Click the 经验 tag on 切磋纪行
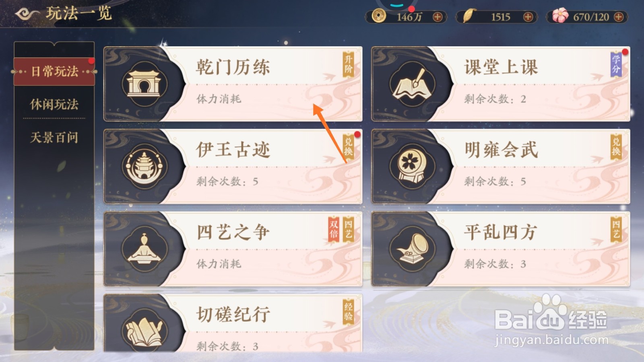This screenshot has width=644, height=362. pos(348,312)
